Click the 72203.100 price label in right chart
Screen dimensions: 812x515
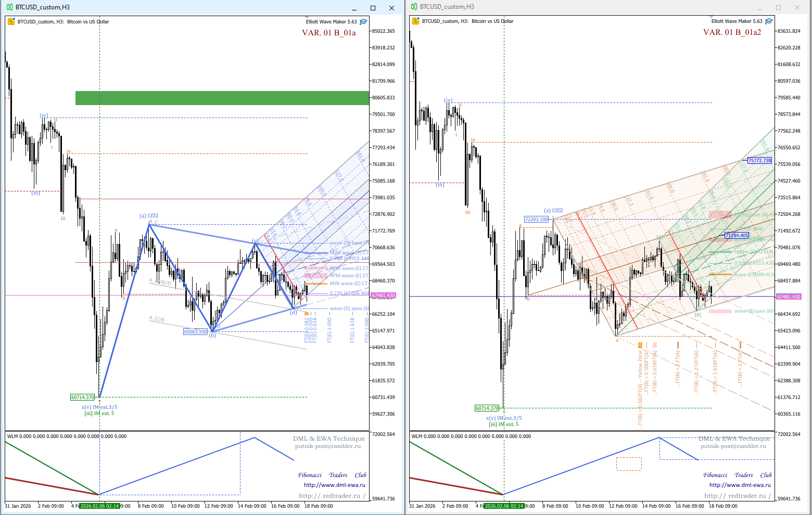536,220
